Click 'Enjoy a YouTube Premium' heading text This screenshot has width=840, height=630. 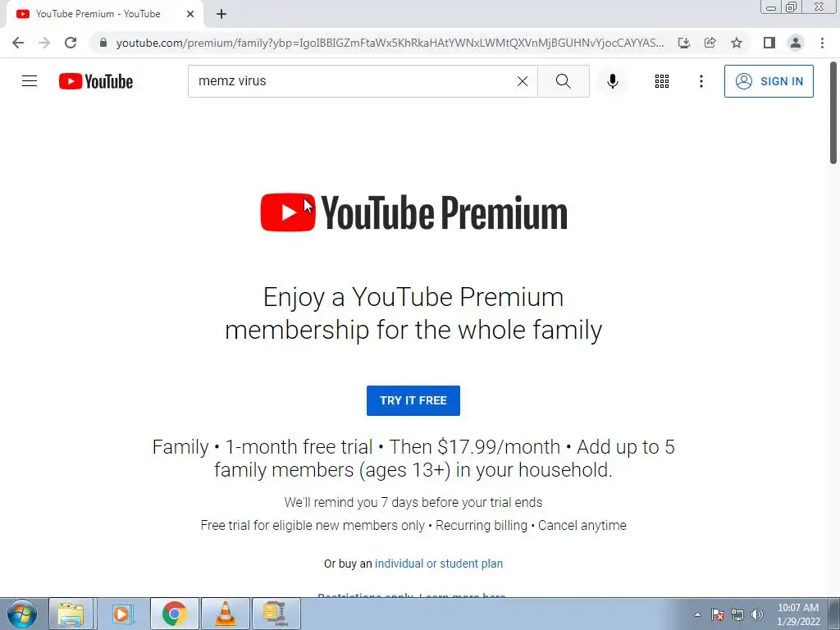tap(413, 297)
